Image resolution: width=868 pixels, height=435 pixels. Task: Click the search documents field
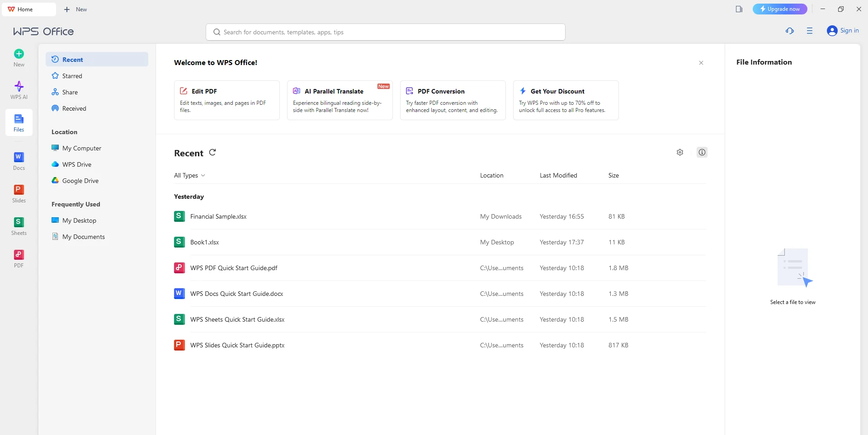386,32
